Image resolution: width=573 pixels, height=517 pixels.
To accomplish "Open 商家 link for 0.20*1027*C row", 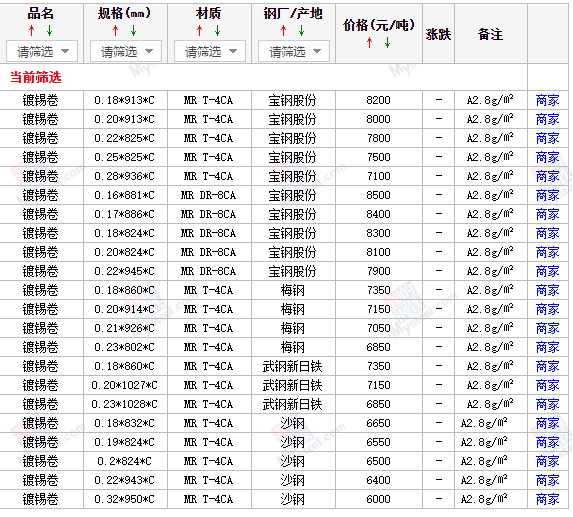I will tap(547, 385).
